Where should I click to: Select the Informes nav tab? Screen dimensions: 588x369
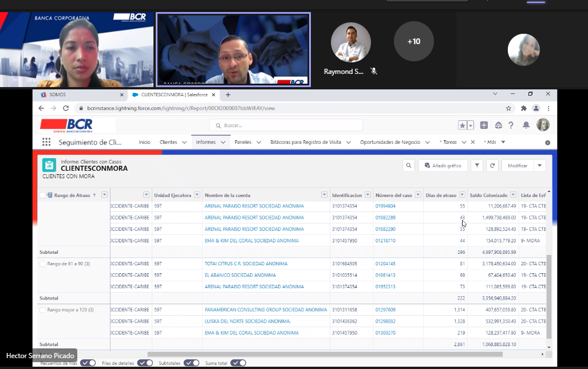(x=206, y=142)
